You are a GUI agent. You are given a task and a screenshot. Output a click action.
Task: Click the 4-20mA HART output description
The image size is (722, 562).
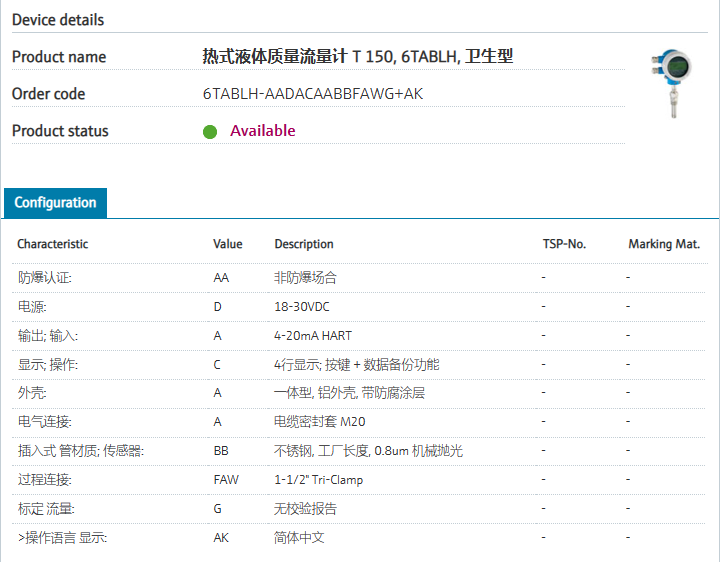pyautogui.click(x=313, y=336)
